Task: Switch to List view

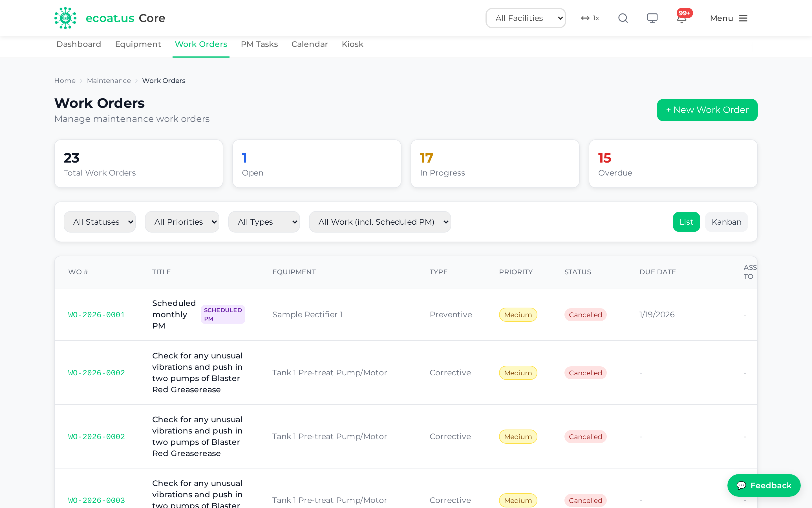Action: pyautogui.click(x=686, y=222)
